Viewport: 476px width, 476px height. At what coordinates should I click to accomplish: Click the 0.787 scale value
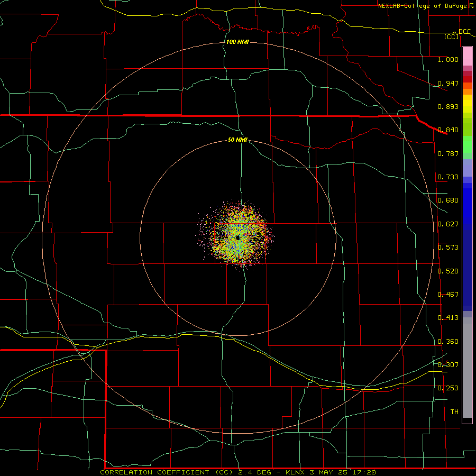(x=448, y=153)
